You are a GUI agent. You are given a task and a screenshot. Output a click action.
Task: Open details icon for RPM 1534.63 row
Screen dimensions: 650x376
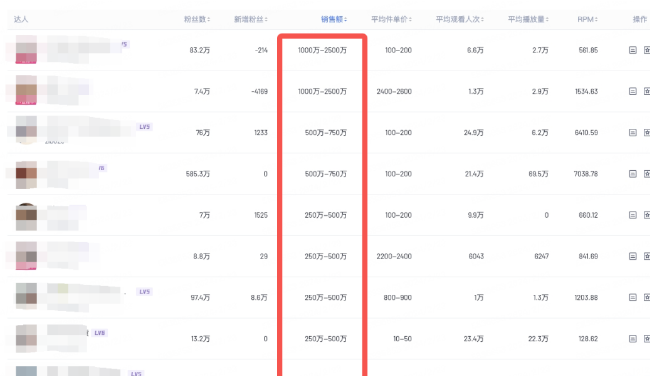click(633, 91)
